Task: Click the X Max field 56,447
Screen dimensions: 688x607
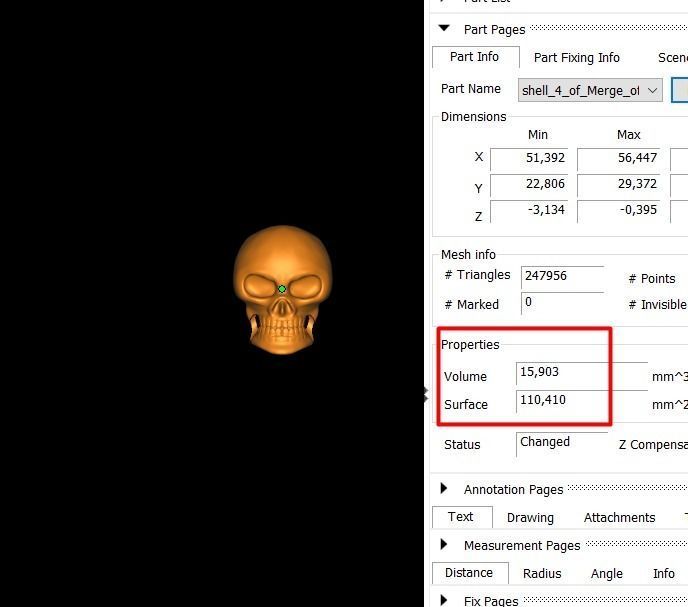Action: (x=619, y=158)
